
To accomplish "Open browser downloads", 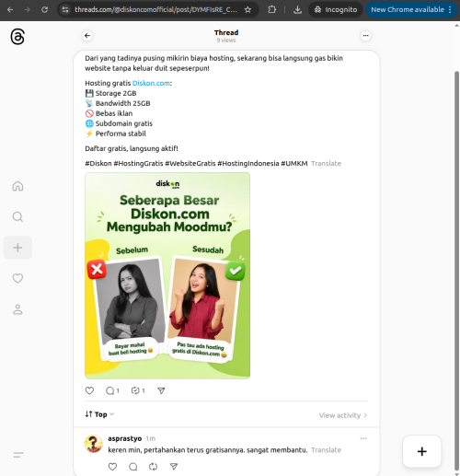I will click(x=297, y=10).
